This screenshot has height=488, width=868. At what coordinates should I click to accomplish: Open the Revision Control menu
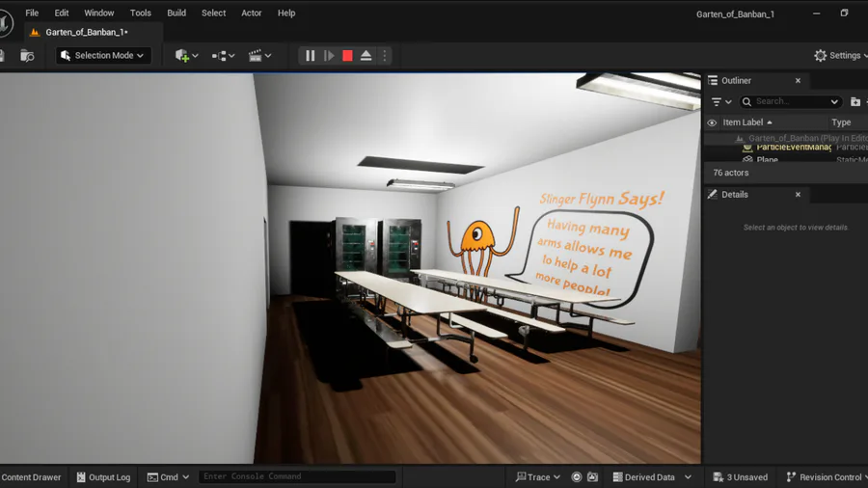tap(827, 477)
